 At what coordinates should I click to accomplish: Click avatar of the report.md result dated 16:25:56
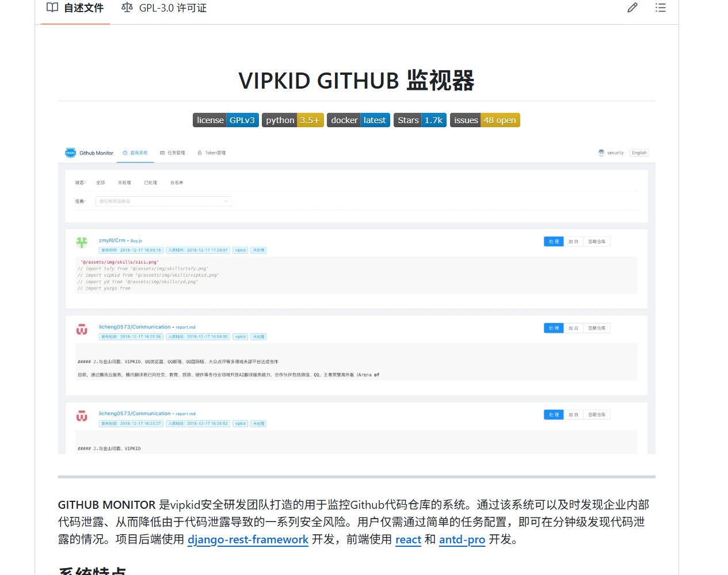(x=82, y=329)
